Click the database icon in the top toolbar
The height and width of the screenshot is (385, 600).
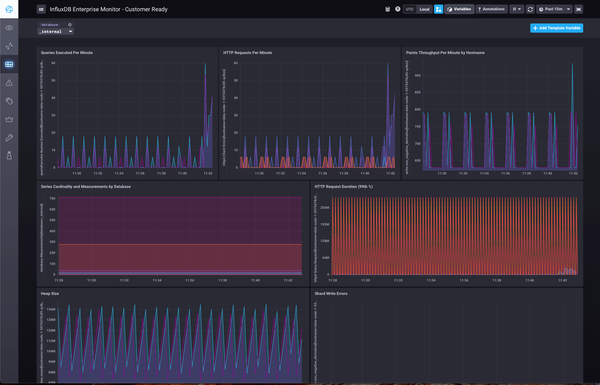pos(387,9)
